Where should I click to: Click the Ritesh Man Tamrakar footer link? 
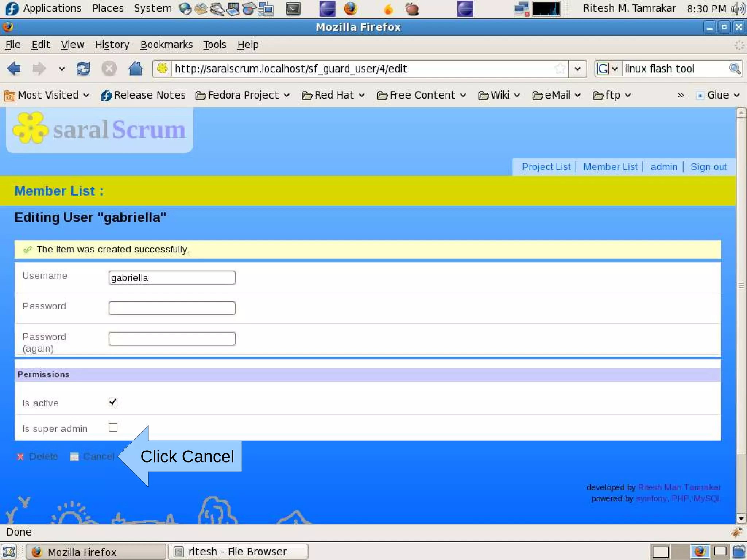pyautogui.click(x=680, y=487)
